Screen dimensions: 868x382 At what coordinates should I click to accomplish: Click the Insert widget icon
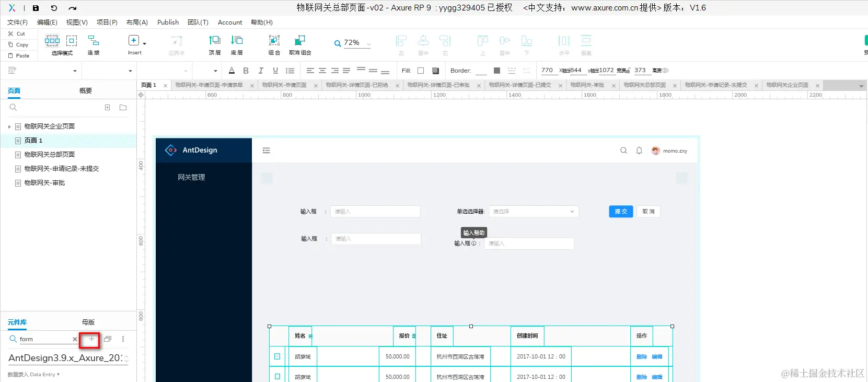tap(134, 40)
